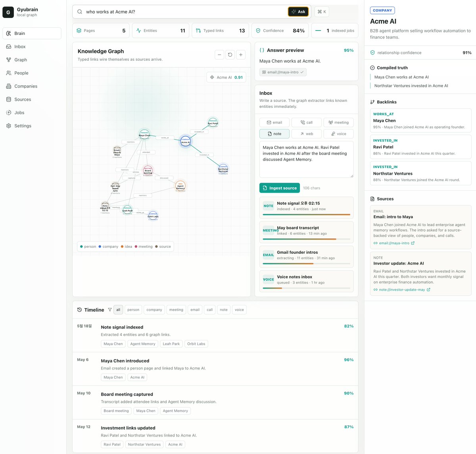This screenshot has height=454, width=476.
Task: Click the Northstar Ventures timeline tag
Action: pyautogui.click(x=144, y=444)
